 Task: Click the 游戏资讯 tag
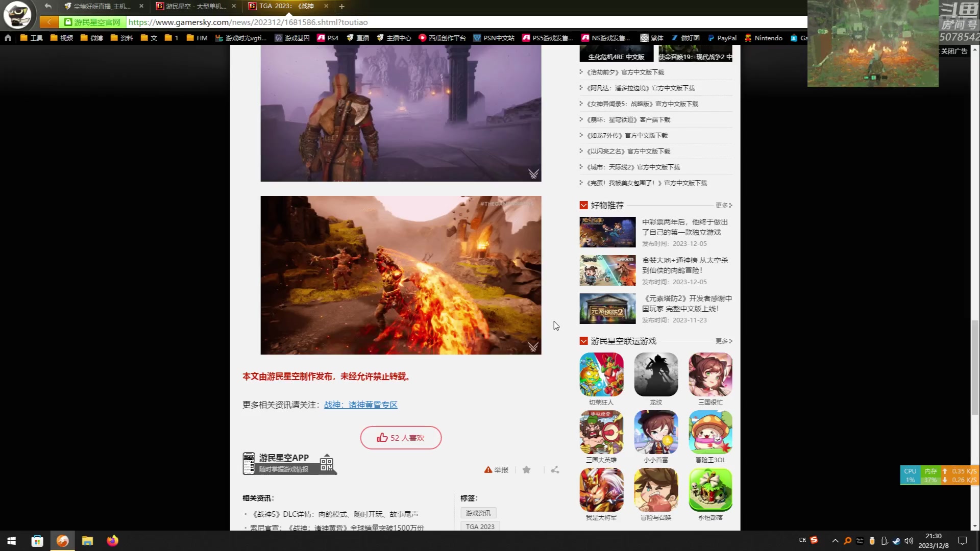coord(478,513)
